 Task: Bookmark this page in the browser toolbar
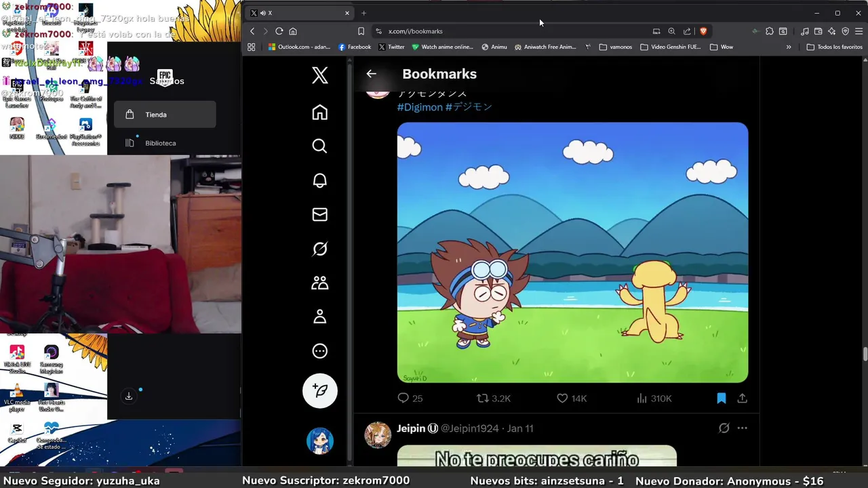[361, 31]
